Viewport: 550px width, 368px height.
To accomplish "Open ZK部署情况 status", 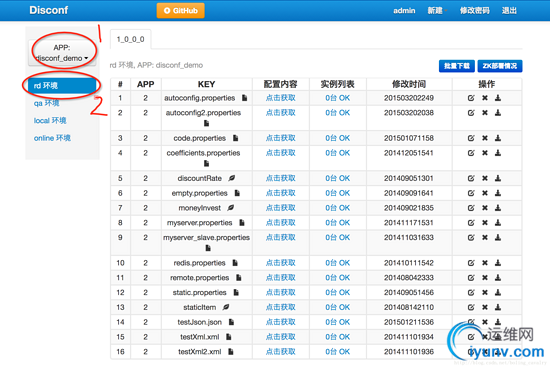I will click(x=500, y=66).
